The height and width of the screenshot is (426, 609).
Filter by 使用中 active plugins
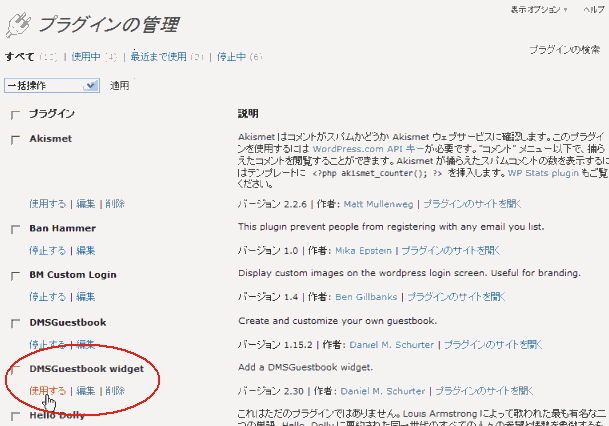tap(86, 57)
